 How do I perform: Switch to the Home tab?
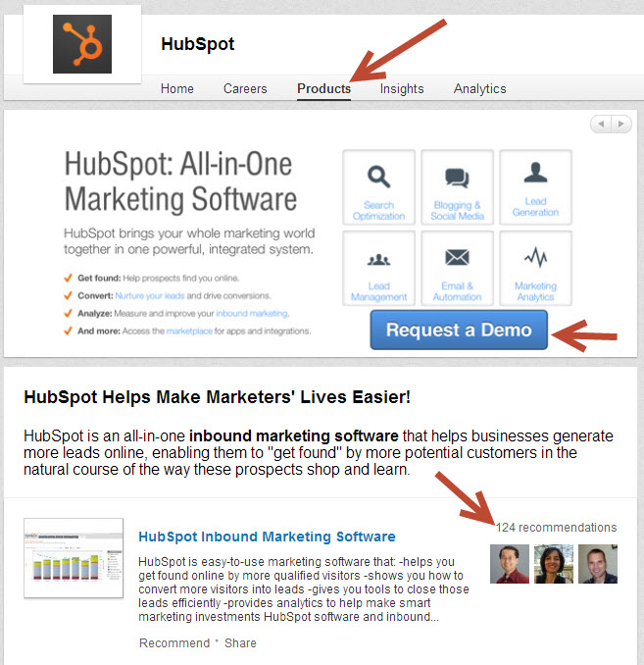177,88
